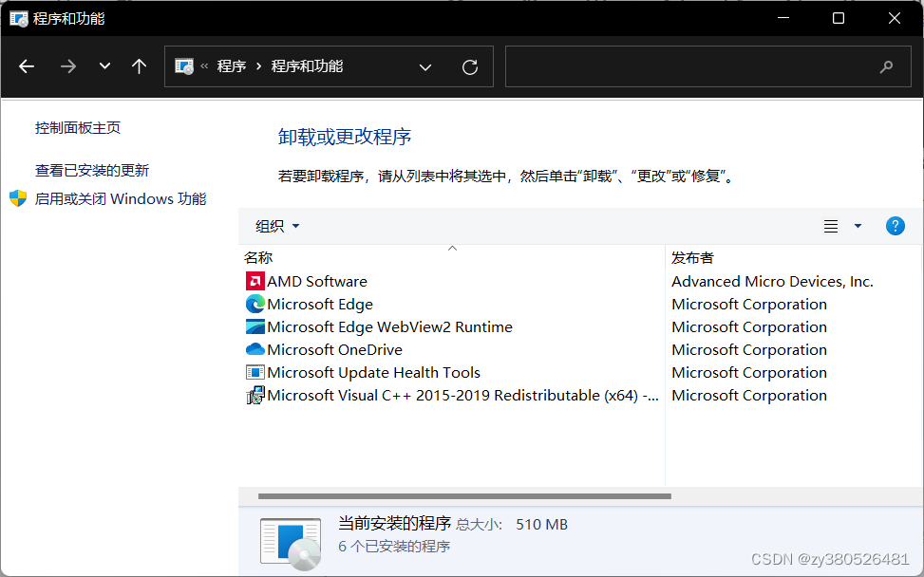Click the magnifier search icon
This screenshot has width=924, height=577.
point(886,67)
